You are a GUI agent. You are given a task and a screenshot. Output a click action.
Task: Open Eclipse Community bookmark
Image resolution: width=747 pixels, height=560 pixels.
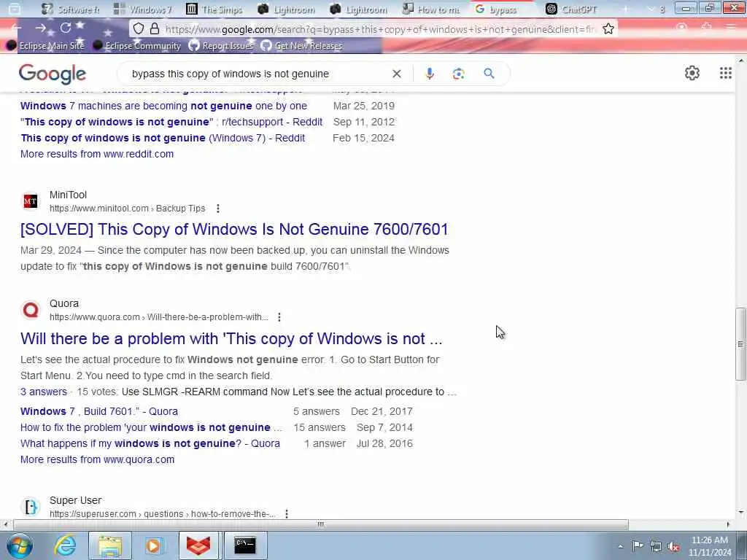137,46
